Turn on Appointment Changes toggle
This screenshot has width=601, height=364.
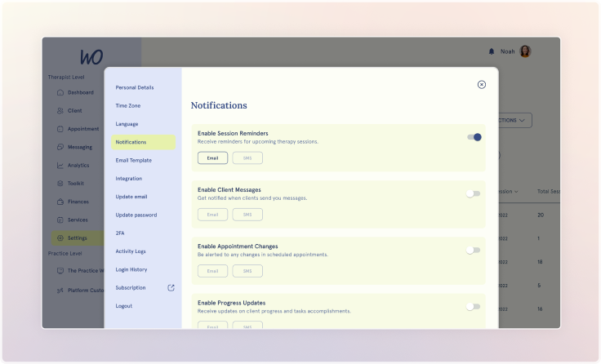click(474, 250)
